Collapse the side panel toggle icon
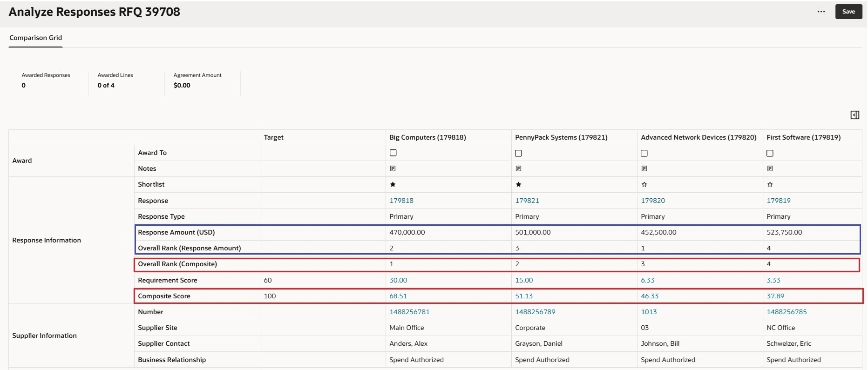The image size is (868, 370). 855,115
